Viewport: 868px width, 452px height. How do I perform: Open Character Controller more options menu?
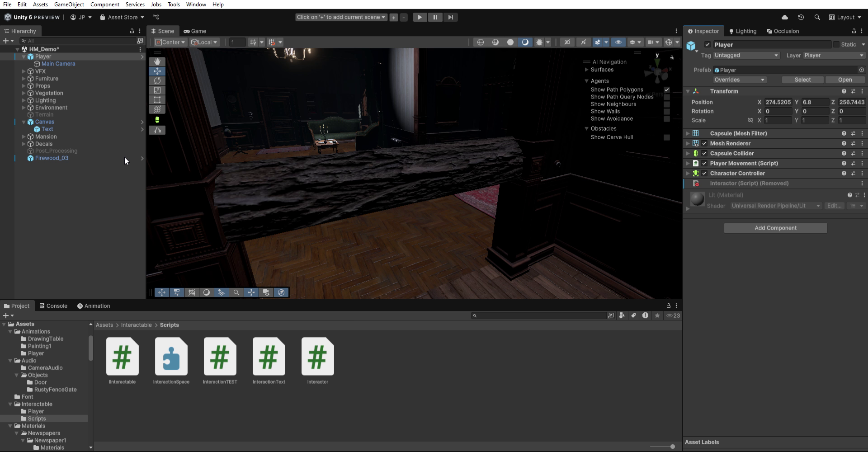[862, 173]
